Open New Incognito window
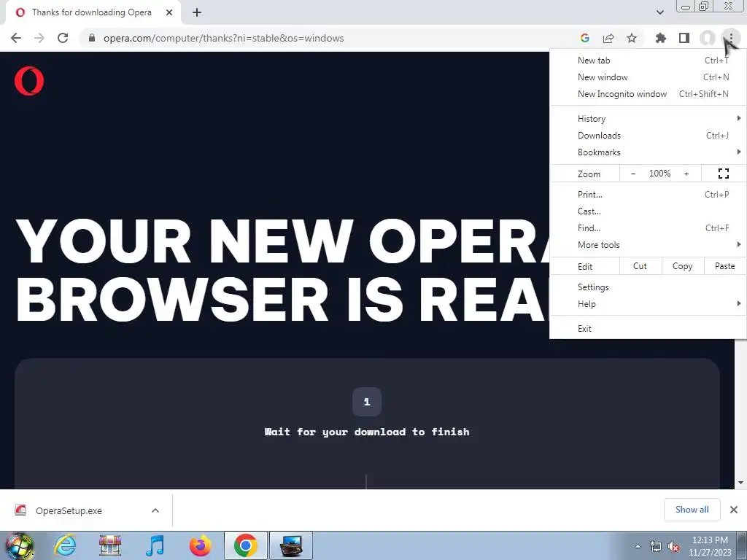This screenshot has height=560, width=747. (x=648, y=94)
